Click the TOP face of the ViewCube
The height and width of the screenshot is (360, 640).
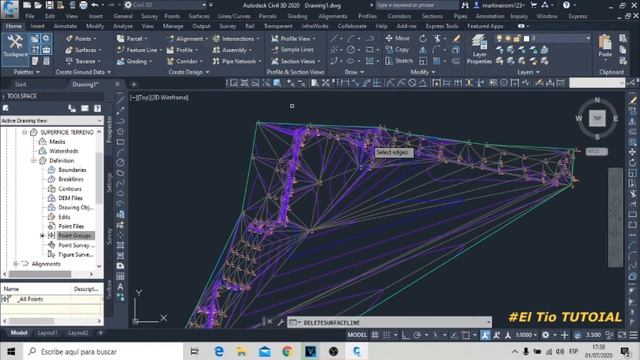(x=597, y=118)
